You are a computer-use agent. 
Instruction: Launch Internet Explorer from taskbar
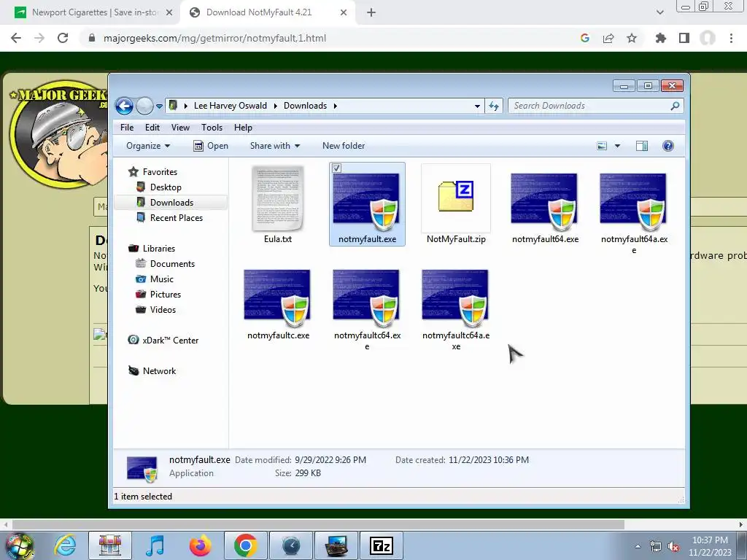point(65,545)
